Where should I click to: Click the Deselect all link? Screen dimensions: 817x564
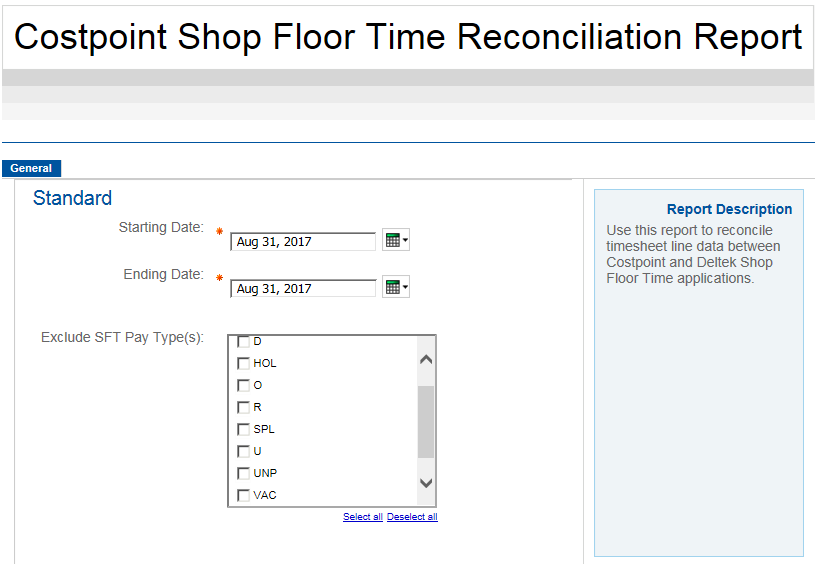(412, 517)
